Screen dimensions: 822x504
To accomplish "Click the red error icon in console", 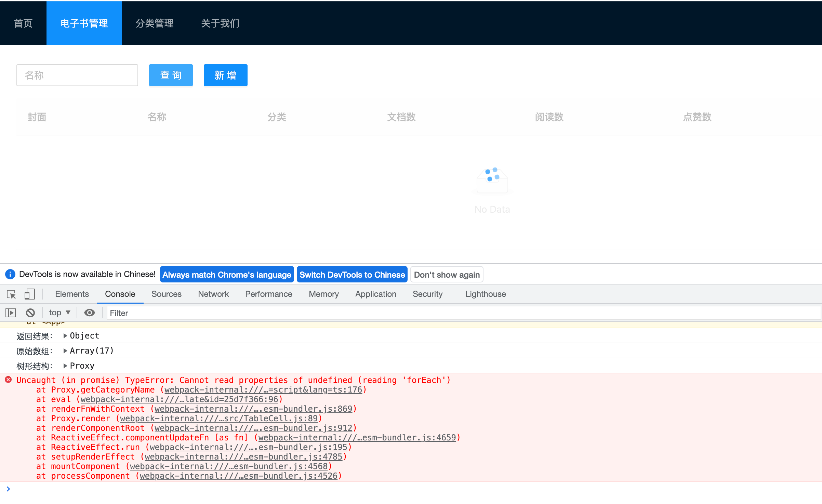I will [x=8, y=380].
